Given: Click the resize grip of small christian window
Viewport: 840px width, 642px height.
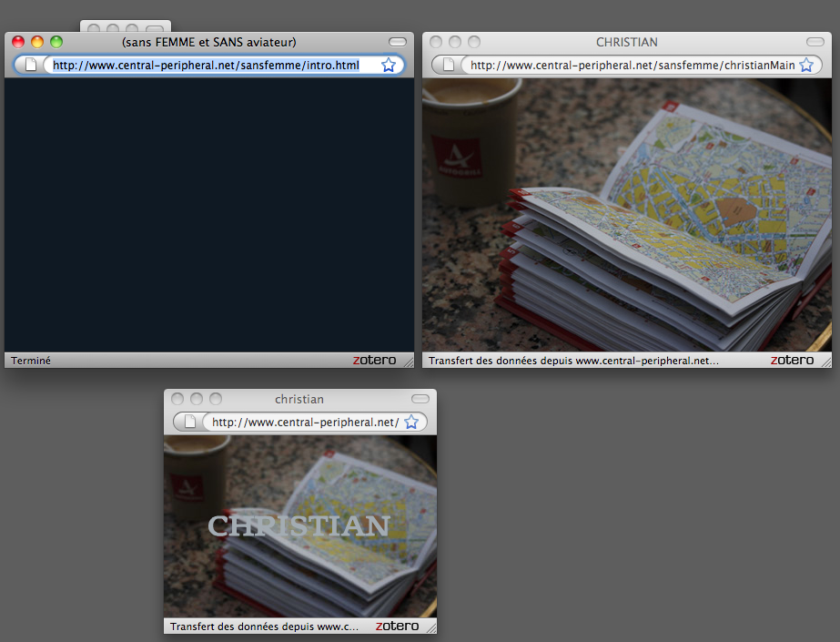Looking at the screenshot, I should (431, 628).
